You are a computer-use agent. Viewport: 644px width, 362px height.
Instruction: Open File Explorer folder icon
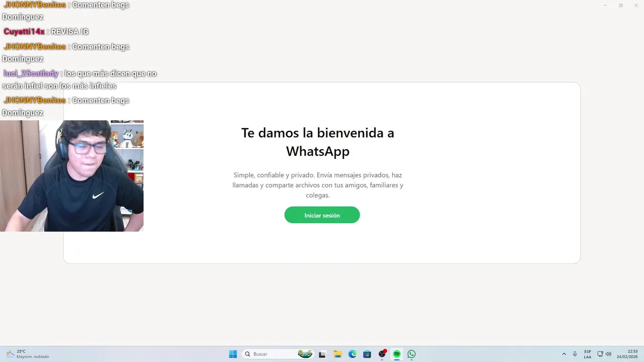338,354
